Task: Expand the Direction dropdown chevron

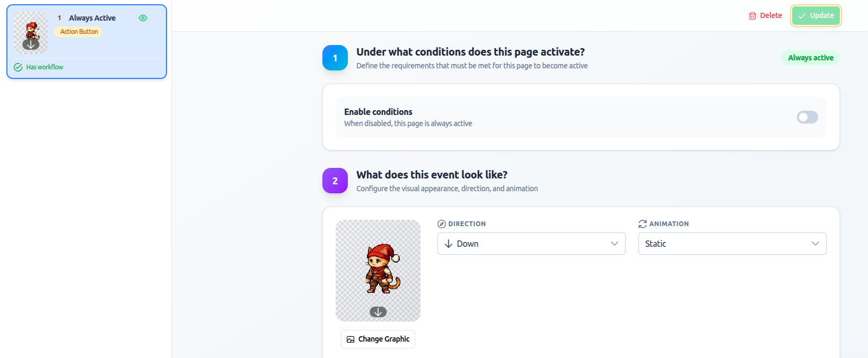Action: [614, 244]
